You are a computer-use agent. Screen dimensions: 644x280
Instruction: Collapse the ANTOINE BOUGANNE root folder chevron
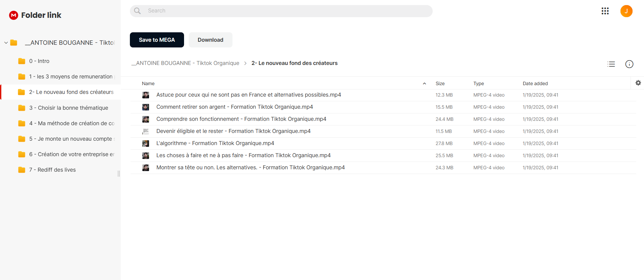point(6,43)
